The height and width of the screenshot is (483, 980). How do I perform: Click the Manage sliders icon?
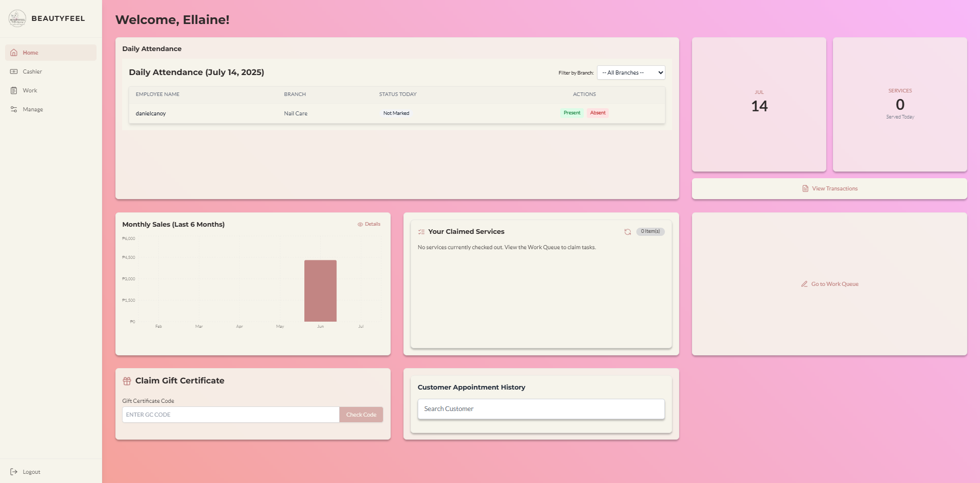[x=14, y=109]
